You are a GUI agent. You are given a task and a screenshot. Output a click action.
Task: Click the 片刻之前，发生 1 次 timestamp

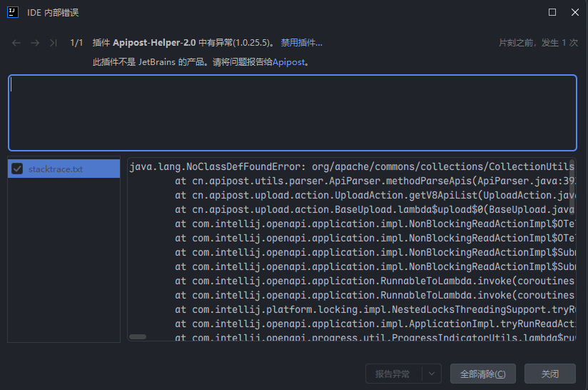point(538,43)
